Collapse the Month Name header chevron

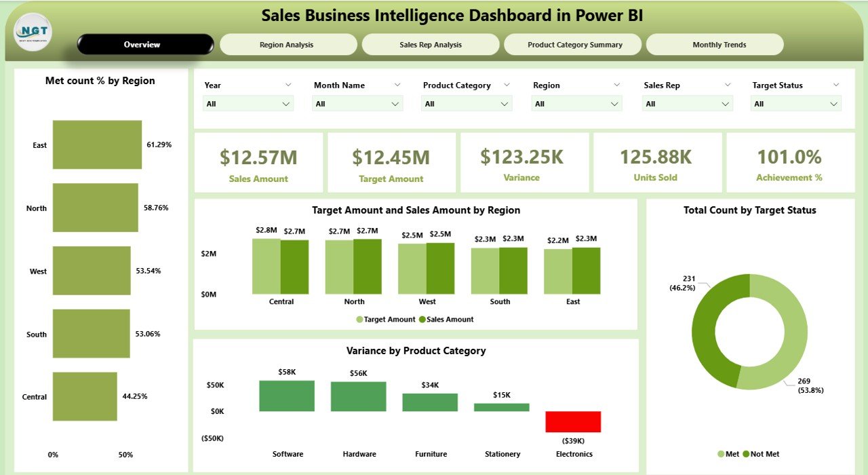(x=397, y=85)
